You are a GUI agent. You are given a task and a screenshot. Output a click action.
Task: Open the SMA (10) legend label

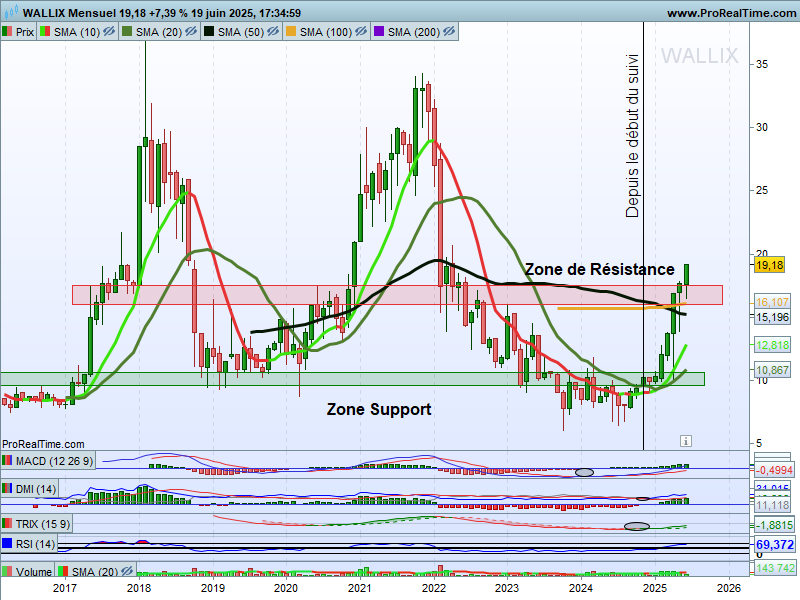coord(77,32)
